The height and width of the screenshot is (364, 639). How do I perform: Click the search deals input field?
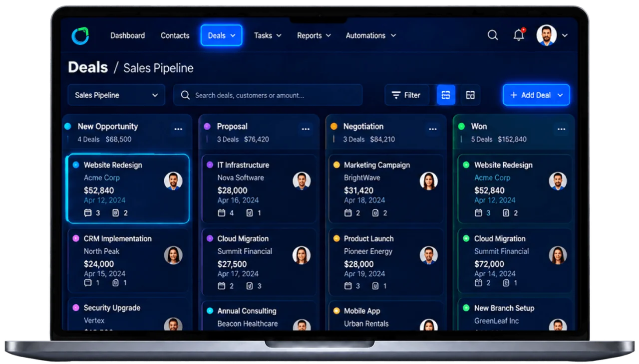pyautogui.click(x=268, y=95)
